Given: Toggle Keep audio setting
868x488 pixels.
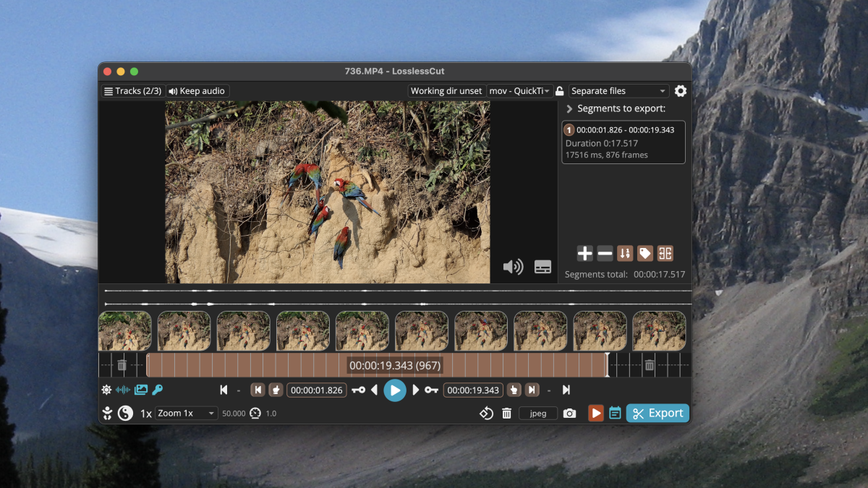Looking at the screenshot, I should [x=197, y=91].
